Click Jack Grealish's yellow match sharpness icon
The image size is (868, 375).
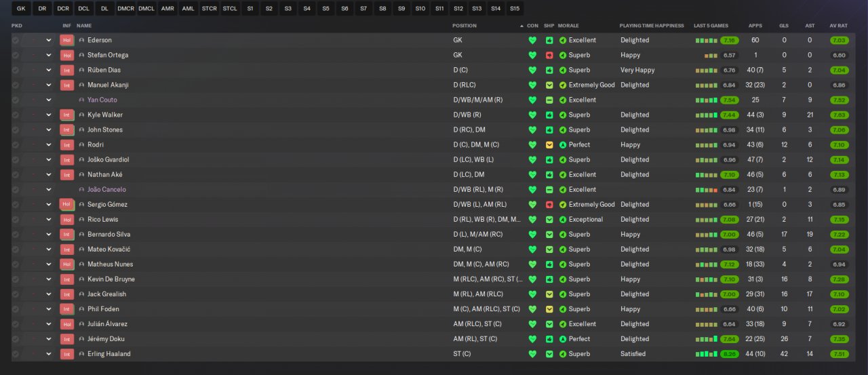click(x=549, y=294)
